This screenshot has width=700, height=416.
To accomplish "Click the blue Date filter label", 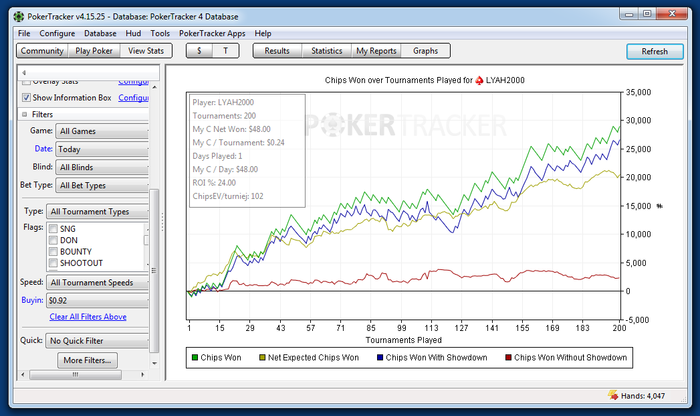I will click(x=43, y=149).
